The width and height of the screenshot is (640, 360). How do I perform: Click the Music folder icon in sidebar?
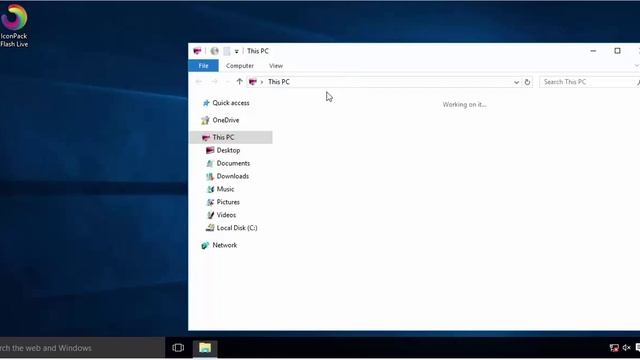(210, 189)
